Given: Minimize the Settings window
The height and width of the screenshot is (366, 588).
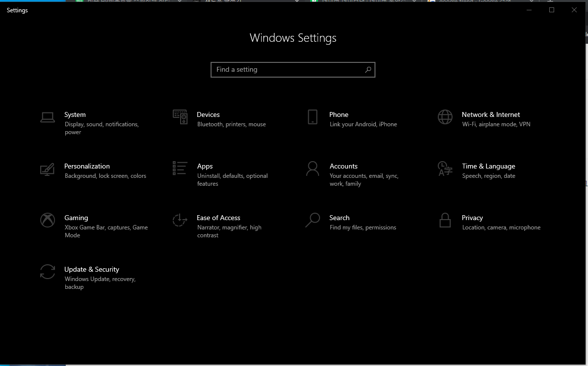Looking at the screenshot, I should pos(529,10).
